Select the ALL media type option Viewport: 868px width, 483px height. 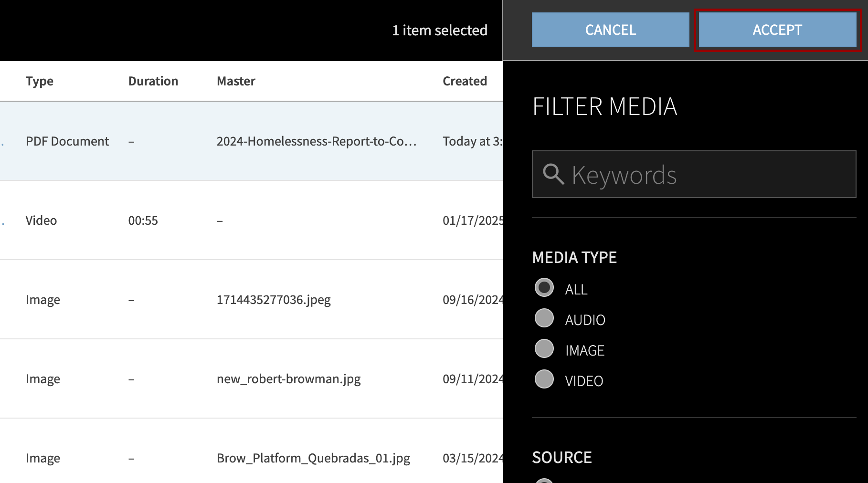pos(544,287)
